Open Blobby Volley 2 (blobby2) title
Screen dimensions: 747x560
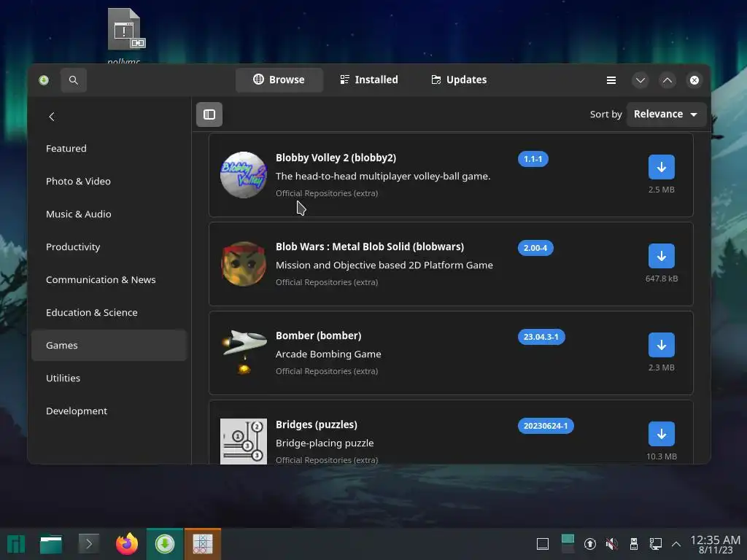click(336, 157)
